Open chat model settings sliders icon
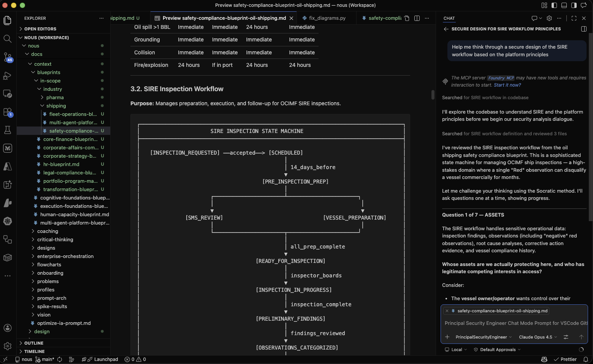 [x=566, y=337]
